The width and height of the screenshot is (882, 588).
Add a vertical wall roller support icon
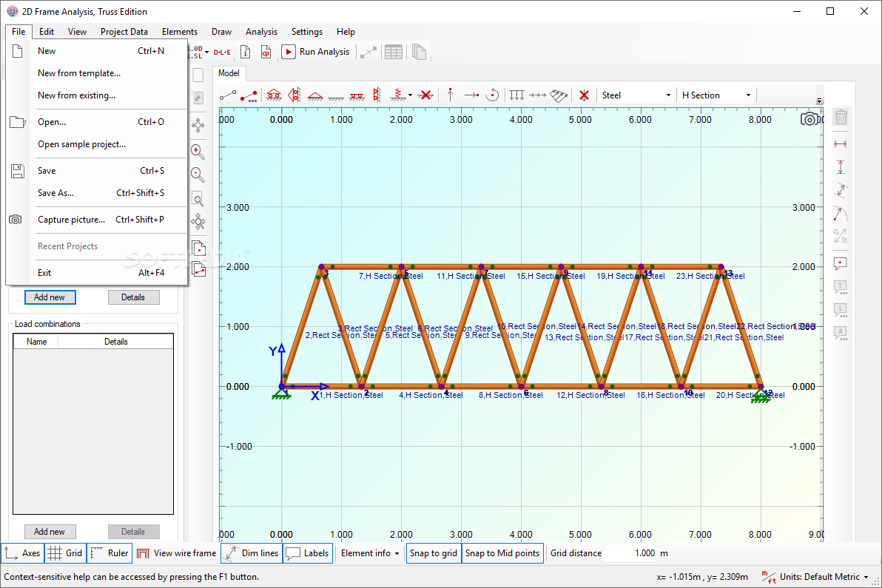(x=377, y=95)
